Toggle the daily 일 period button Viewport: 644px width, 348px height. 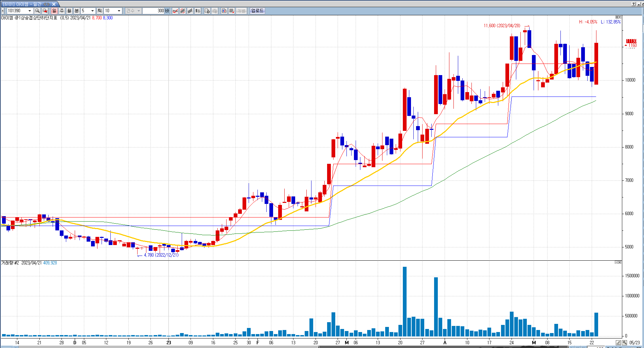point(54,11)
